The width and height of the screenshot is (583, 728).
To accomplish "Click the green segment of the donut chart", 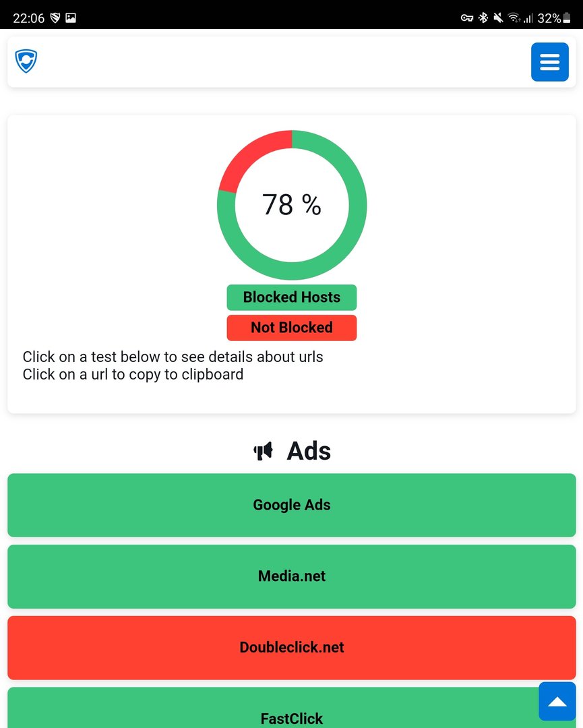I will tap(344, 241).
